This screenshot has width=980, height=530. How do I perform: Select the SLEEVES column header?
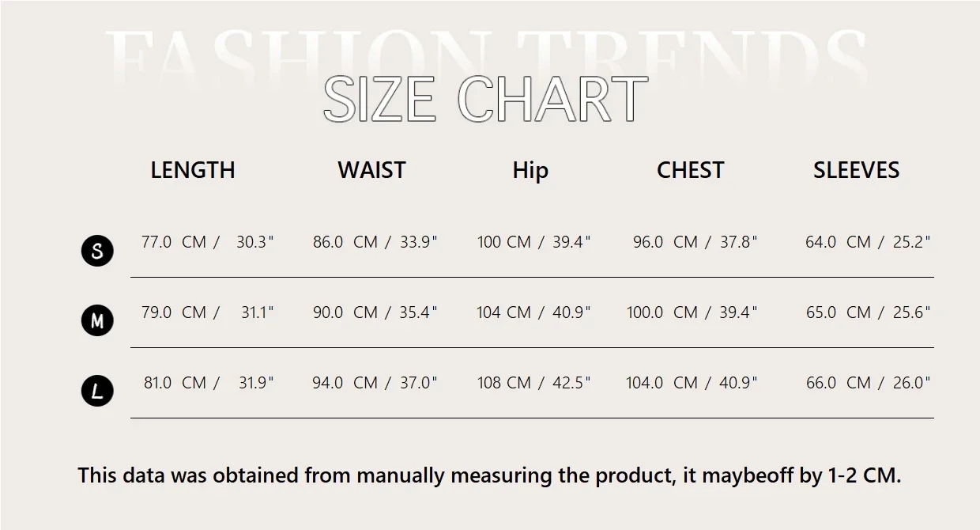click(x=856, y=170)
